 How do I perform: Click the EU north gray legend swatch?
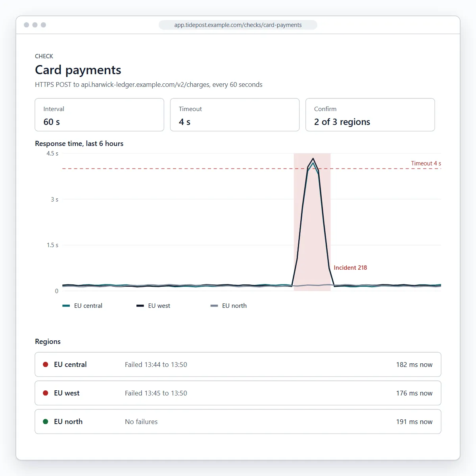click(x=214, y=306)
